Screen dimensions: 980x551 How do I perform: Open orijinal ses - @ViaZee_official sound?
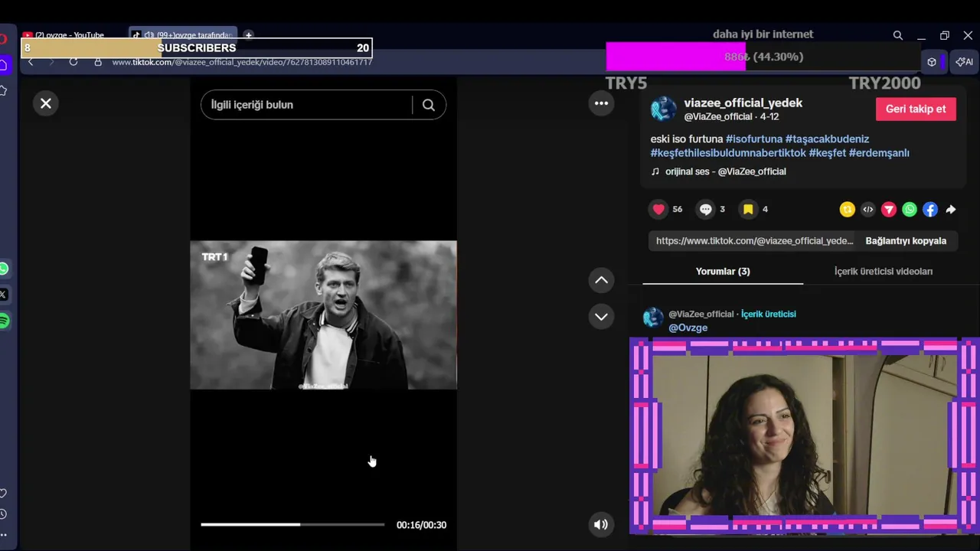click(x=725, y=171)
